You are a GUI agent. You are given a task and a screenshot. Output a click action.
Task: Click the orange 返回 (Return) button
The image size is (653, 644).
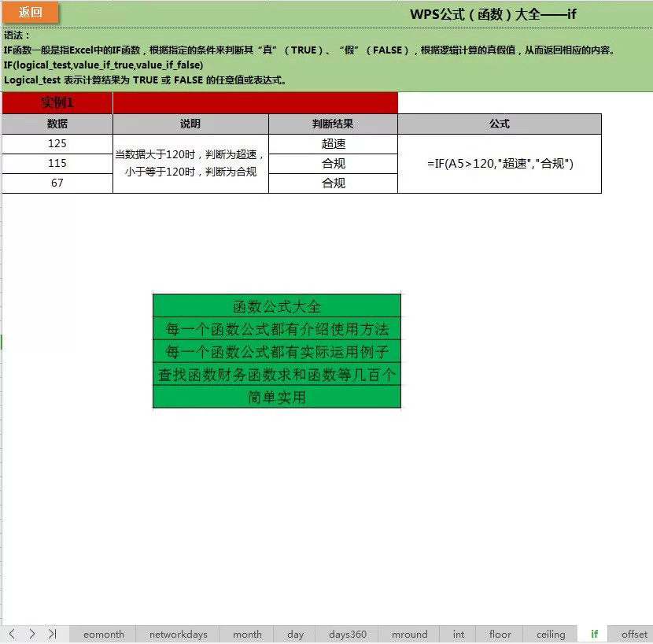tap(30, 13)
